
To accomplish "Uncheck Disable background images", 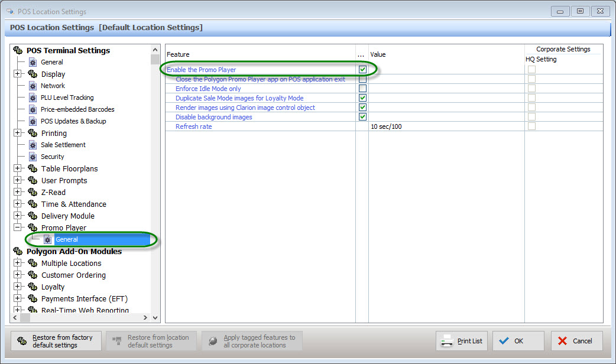I will pos(362,116).
